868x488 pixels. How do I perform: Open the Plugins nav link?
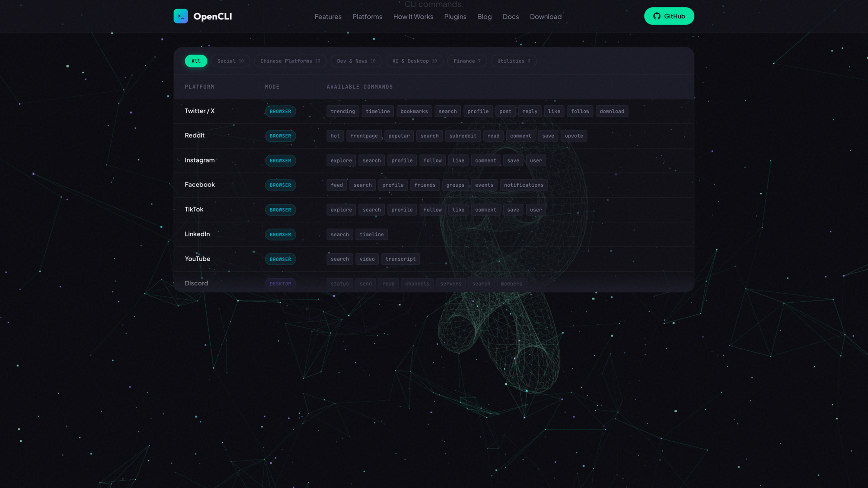click(x=455, y=17)
